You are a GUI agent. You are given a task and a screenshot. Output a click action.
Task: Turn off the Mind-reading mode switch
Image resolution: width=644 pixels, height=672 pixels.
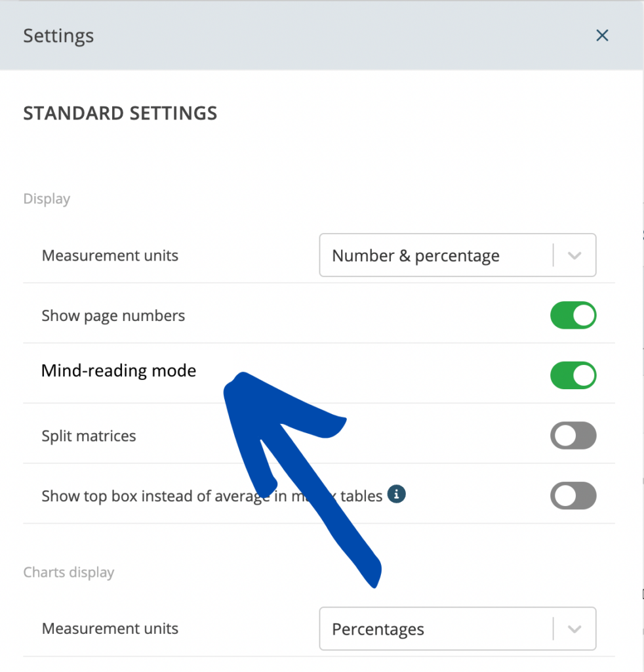573,375
